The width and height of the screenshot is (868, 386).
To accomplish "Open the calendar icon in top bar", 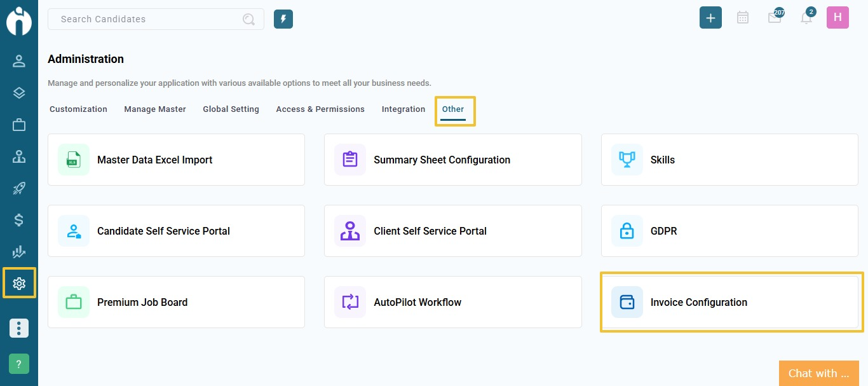I will coord(742,18).
